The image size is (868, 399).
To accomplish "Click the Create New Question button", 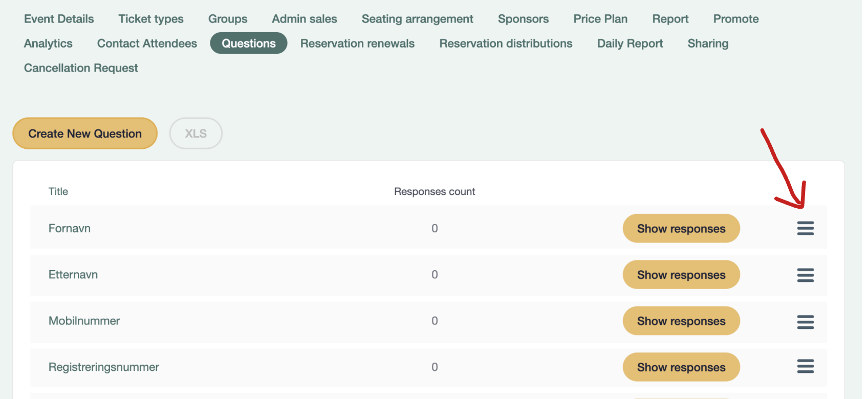I will [85, 134].
